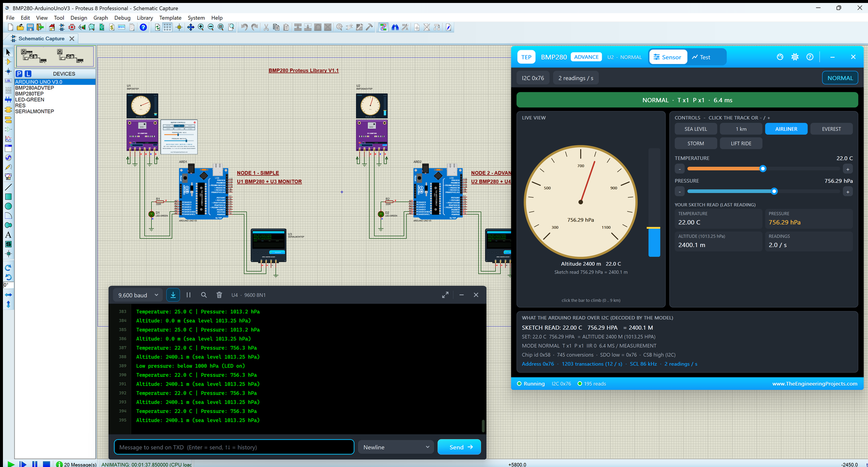Select the 2D Graphics Circle tool
The image size is (868, 467).
[x=8, y=206]
